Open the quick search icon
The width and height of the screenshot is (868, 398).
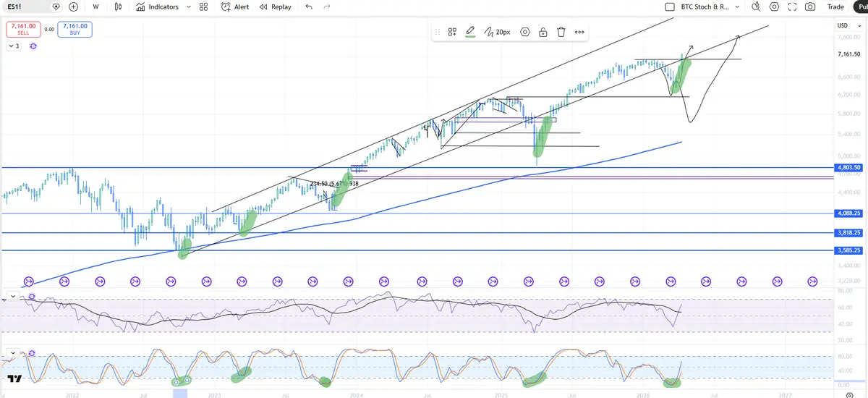tap(756, 7)
